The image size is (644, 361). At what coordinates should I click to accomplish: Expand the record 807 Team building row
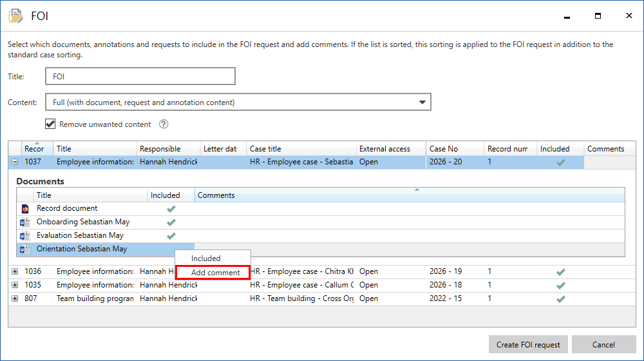pos(15,299)
